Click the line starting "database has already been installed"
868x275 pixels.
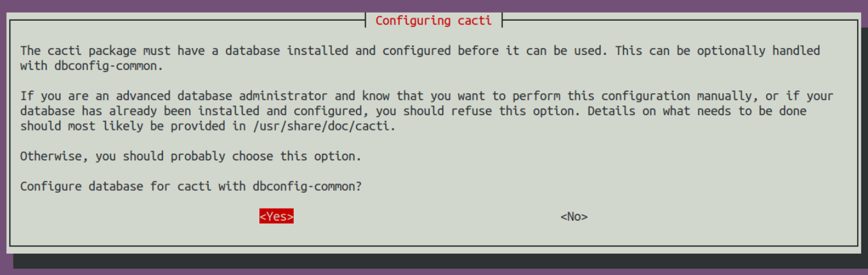pyautogui.click(x=413, y=112)
